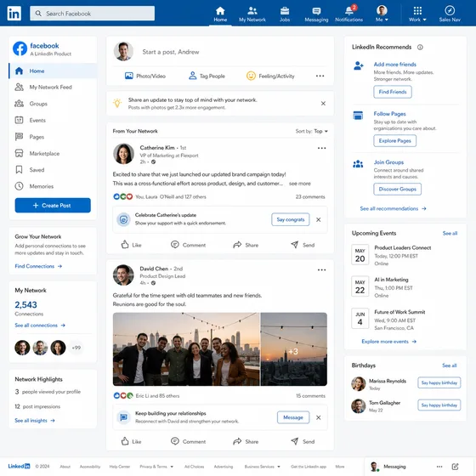Open the See all insights link
Image resolution: width=476 pixels, height=476 pixels.
(x=35, y=421)
